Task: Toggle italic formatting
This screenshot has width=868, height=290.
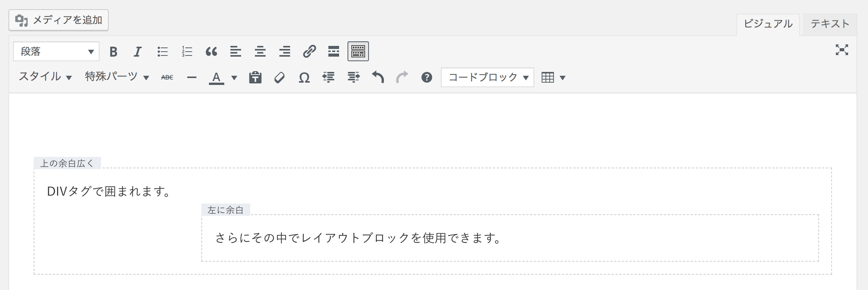Action: tap(138, 51)
